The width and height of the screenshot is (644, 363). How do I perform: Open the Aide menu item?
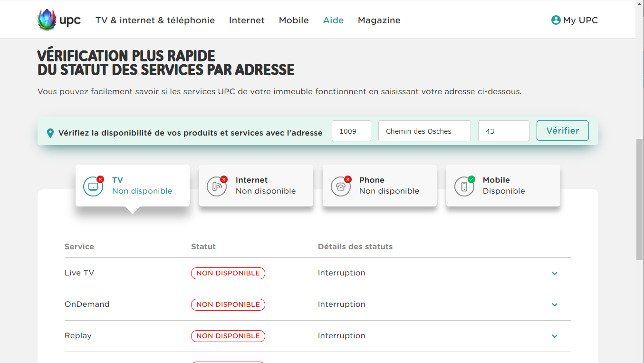pyautogui.click(x=333, y=20)
